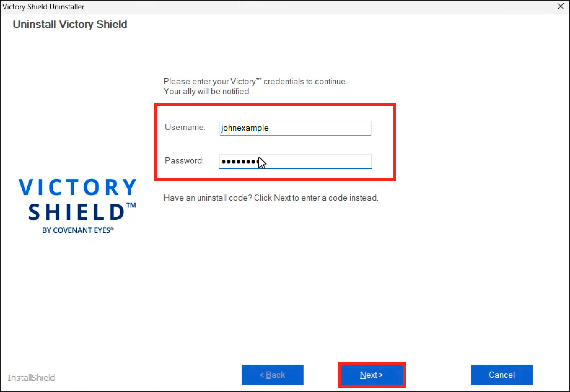Cancel the Victory Shield uninstall
Viewport: 570px width, 392px height.
(x=501, y=375)
